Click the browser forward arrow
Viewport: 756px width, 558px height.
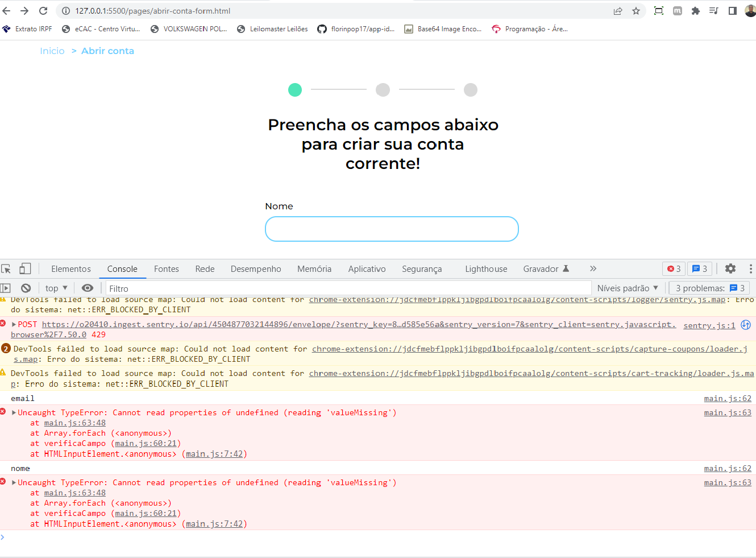pyautogui.click(x=24, y=11)
